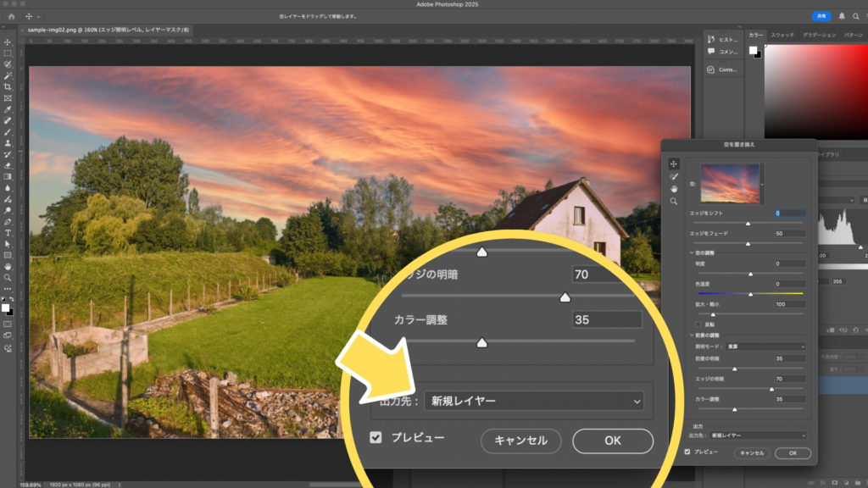Pick the Eraser tool from the toolbar

click(x=8, y=165)
